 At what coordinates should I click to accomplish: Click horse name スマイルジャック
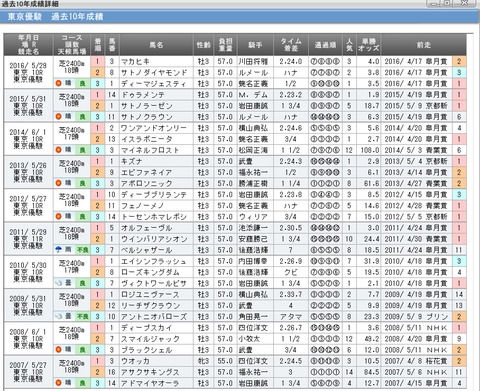click(x=150, y=339)
